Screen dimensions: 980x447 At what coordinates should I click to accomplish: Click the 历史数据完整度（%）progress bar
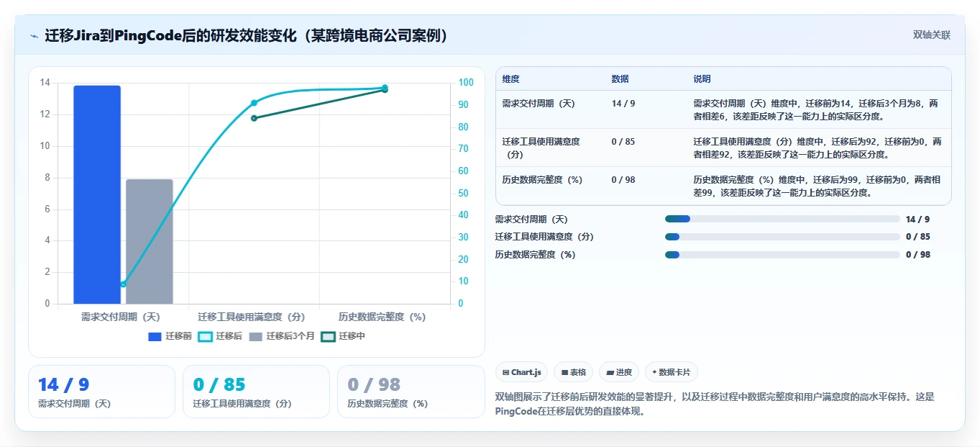click(x=782, y=255)
